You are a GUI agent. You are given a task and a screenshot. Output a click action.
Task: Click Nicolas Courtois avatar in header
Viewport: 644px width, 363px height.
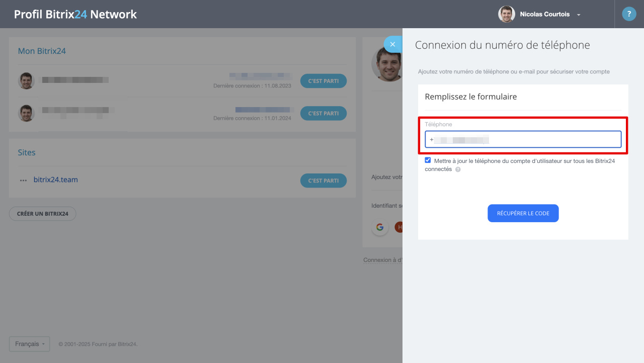507,14
